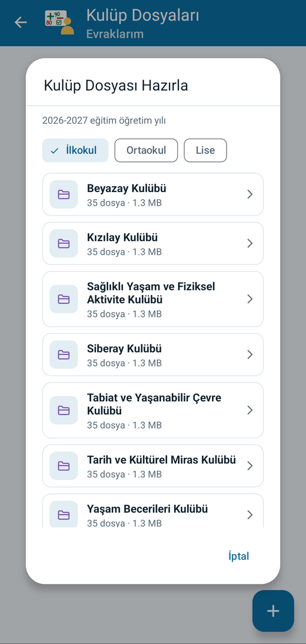This screenshot has height=644, width=306.
Task: Select the Lise filter chip
Action: [x=205, y=150]
